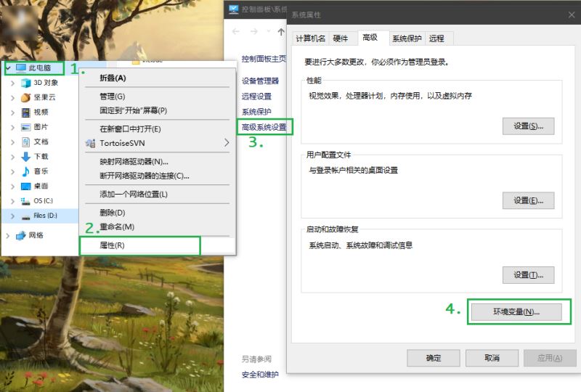Screen dimensions: 581x392
Task: Expand the 图片 tree node chevron
Action: [x=12, y=127]
